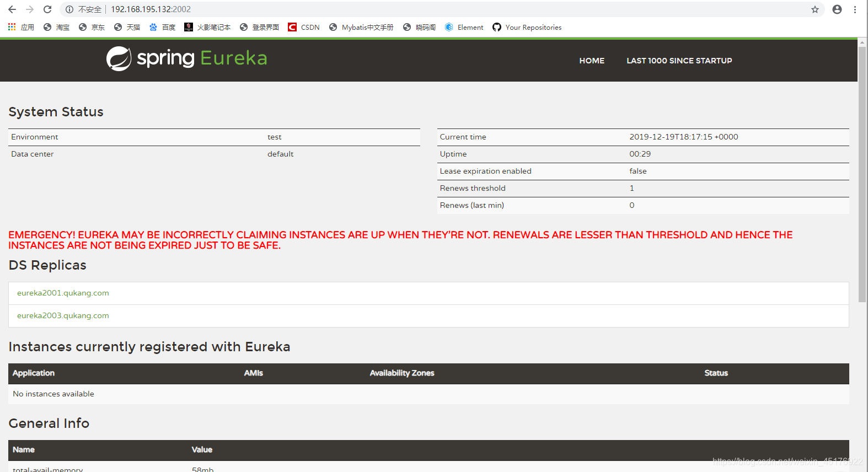The image size is (868, 472).
Task: Select the Current time value 2019-12-19T18:17:15
Action: 684,137
